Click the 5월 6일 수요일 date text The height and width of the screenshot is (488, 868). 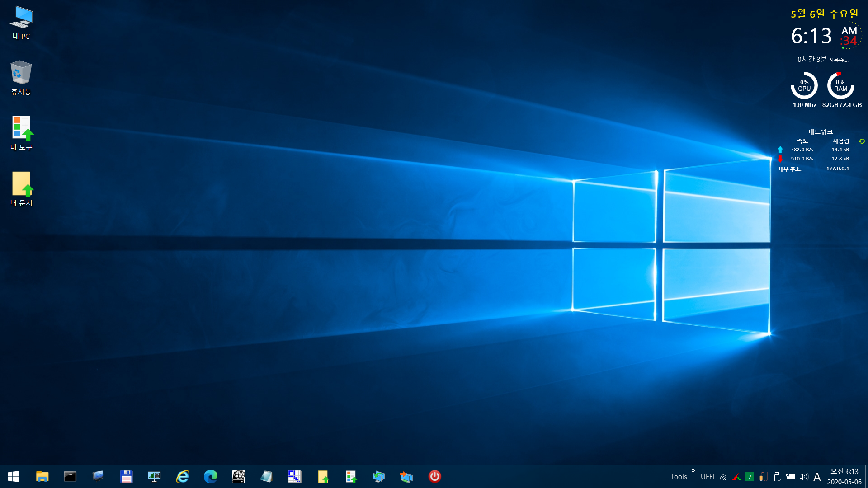(825, 14)
